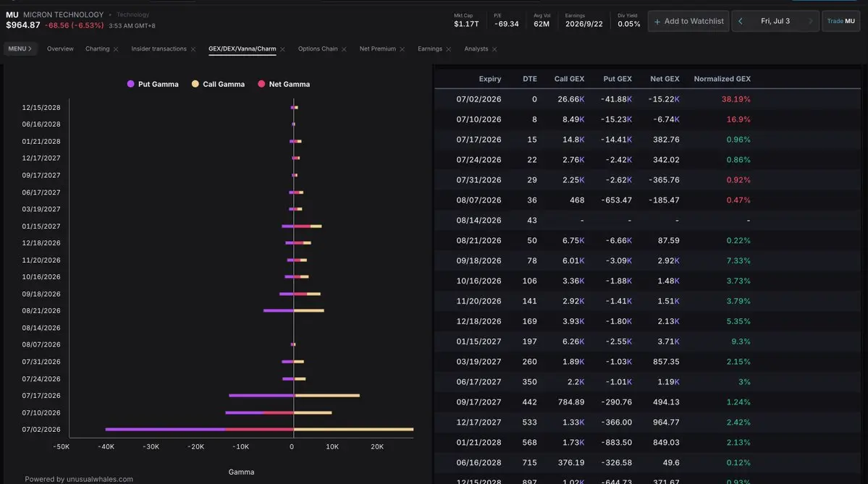868x484 pixels.
Task: Open the Insider transactions tab
Action: (x=159, y=48)
